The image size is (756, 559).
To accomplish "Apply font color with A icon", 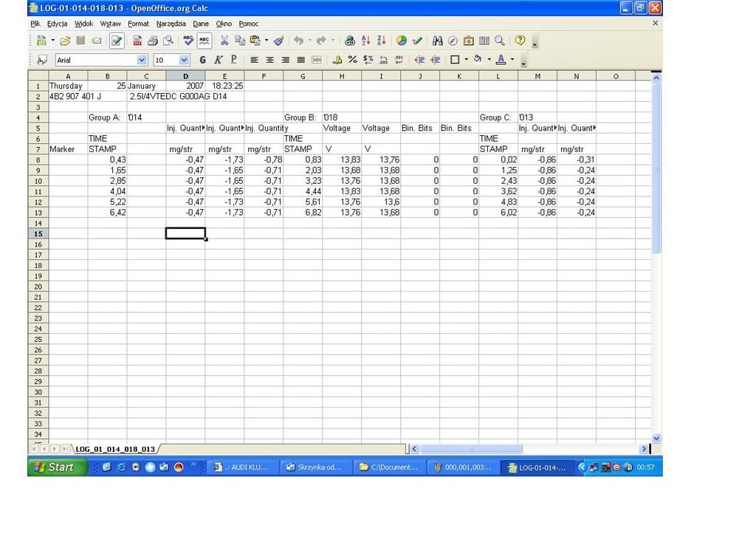I will (x=501, y=60).
